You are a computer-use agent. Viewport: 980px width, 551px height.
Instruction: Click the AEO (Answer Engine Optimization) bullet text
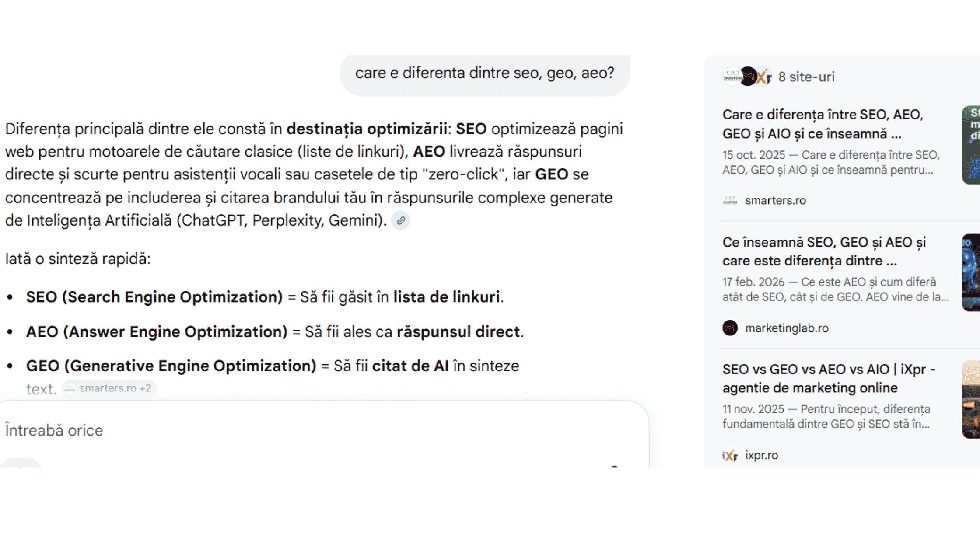coord(275,331)
